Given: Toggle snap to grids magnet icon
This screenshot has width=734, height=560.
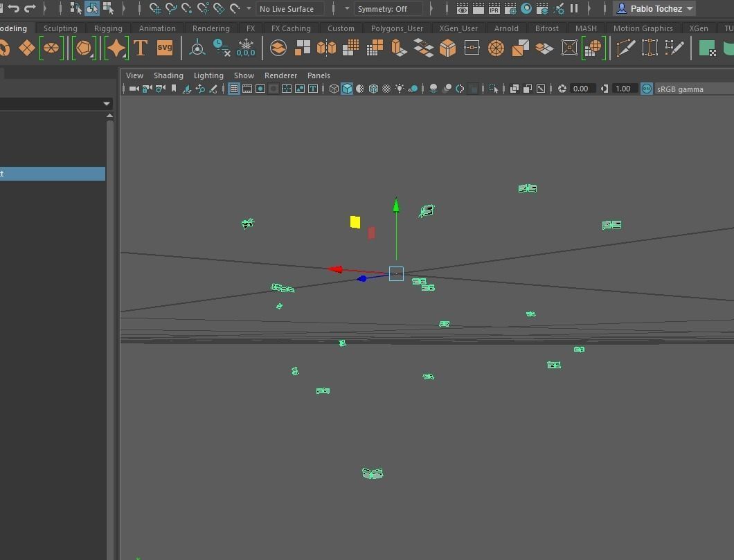Looking at the screenshot, I should (155, 8).
